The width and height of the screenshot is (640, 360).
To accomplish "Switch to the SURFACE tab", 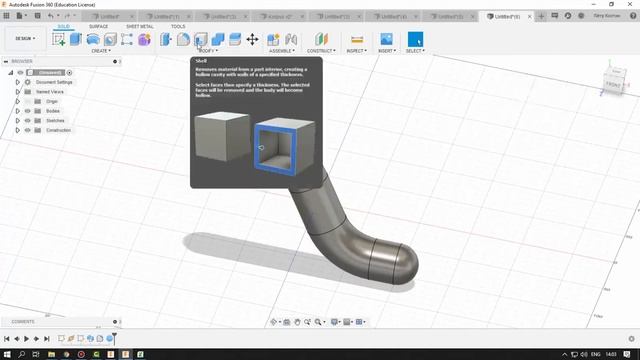I will point(98,27).
